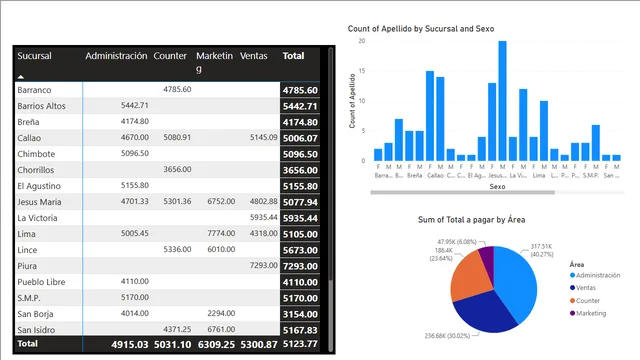
Task: Sort by the Sucursal column header
Action: click(x=34, y=56)
